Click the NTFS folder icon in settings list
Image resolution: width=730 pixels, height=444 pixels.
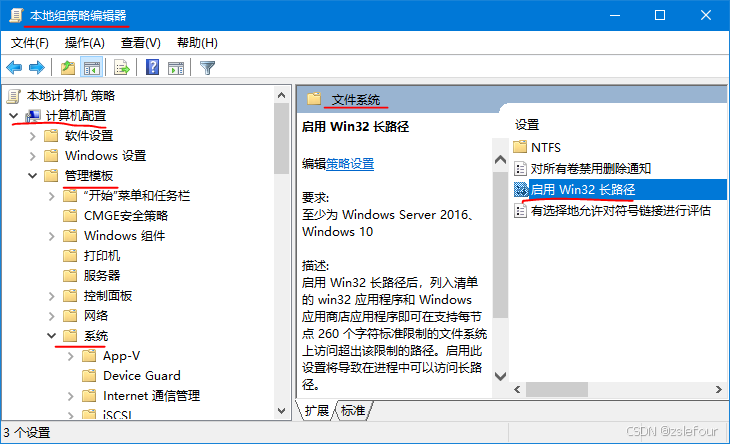(x=520, y=147)
